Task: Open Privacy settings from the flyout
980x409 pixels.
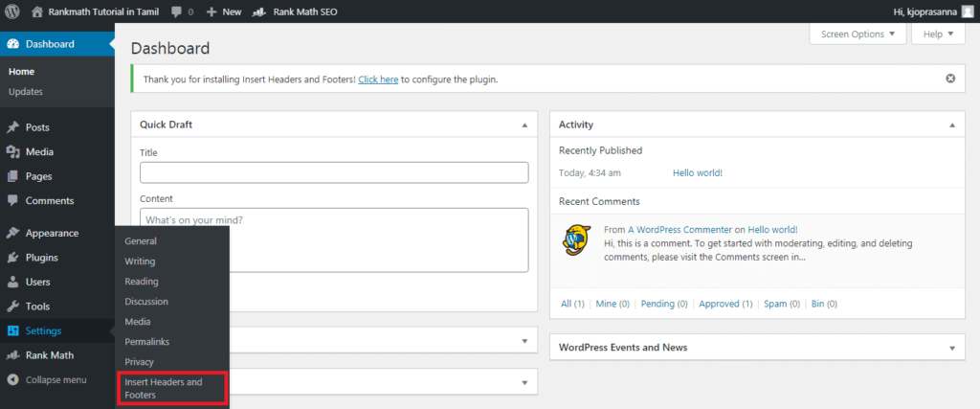Action: 140,361
